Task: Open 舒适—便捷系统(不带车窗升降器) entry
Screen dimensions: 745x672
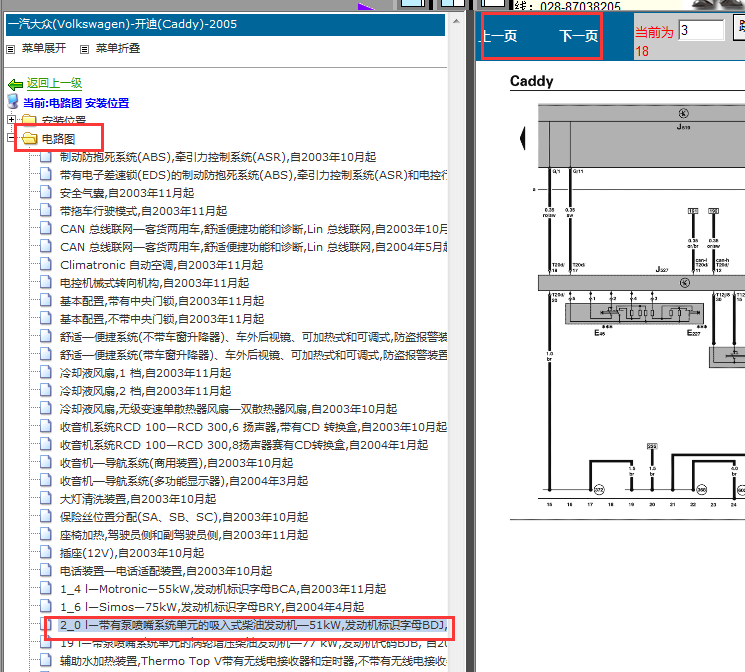Action: click(x=253, y=337)
